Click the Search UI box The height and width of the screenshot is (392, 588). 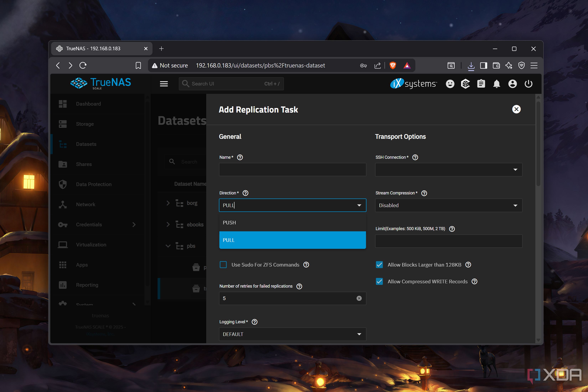click(231, 84)
